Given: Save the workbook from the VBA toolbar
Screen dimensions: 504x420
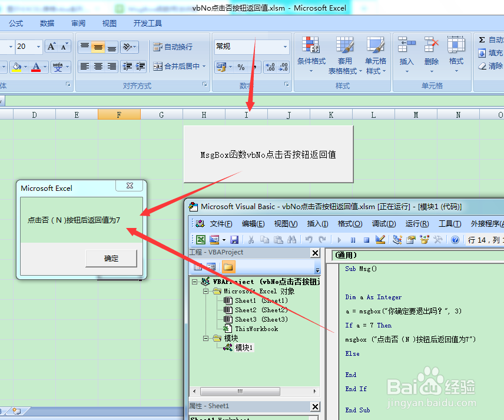Looking at the screenshot, I should [234, 240].
